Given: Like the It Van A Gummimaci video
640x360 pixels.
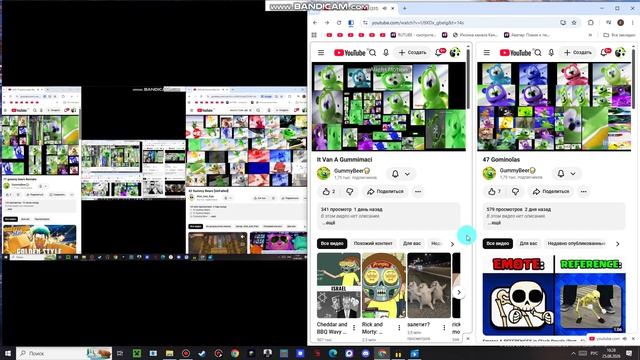Looking at the screenshot, I should pos(329,191).
